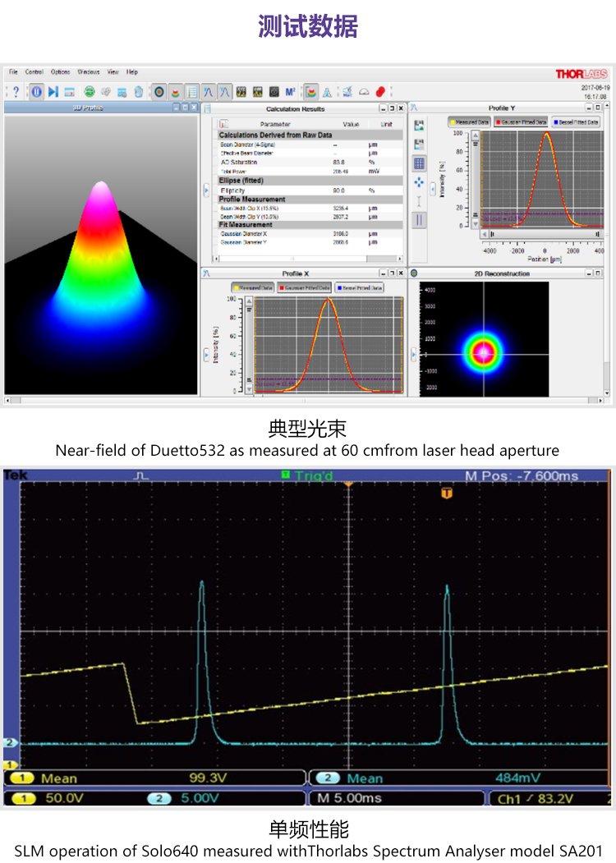616x863 pixels.
Task: Click the first yellow plot window icon
Action: point(241,92)
